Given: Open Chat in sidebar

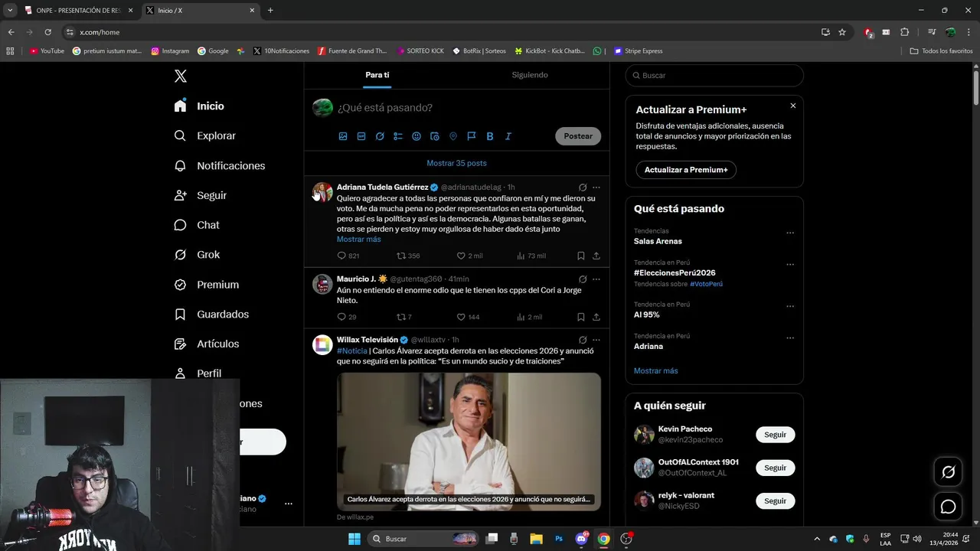Looking at the screenshot, I should [x=197, y=225].
